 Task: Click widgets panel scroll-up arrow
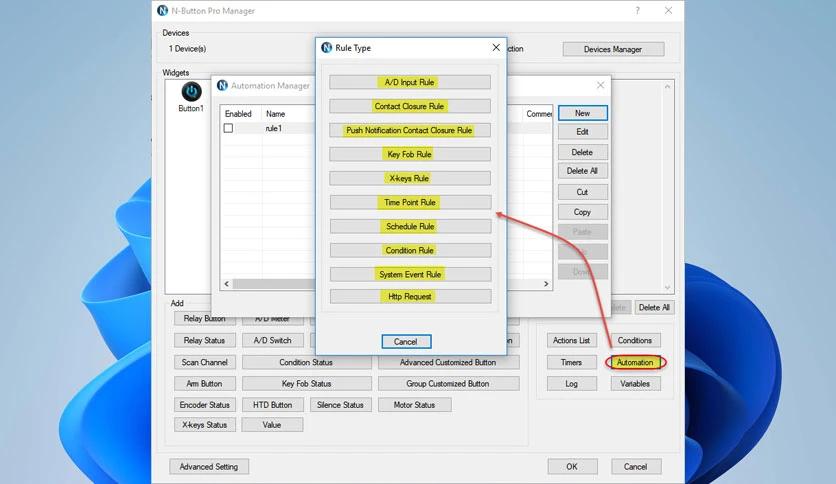click(x=668, y=86)
